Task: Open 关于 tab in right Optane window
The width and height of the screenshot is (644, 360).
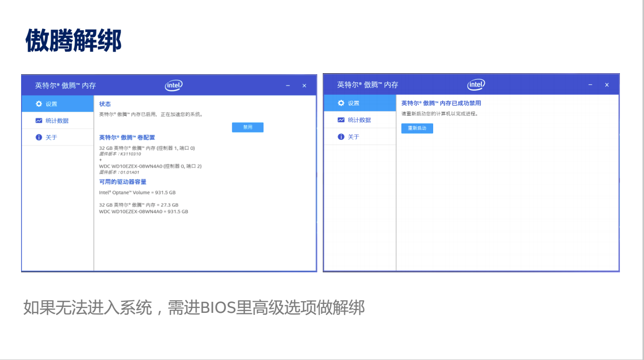Action: pos(360,136)
